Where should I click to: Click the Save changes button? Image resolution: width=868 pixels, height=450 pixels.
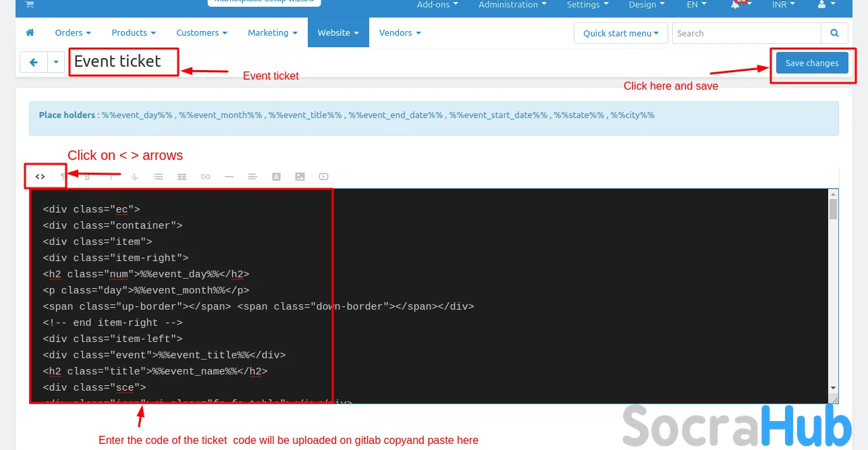point(811,63)
